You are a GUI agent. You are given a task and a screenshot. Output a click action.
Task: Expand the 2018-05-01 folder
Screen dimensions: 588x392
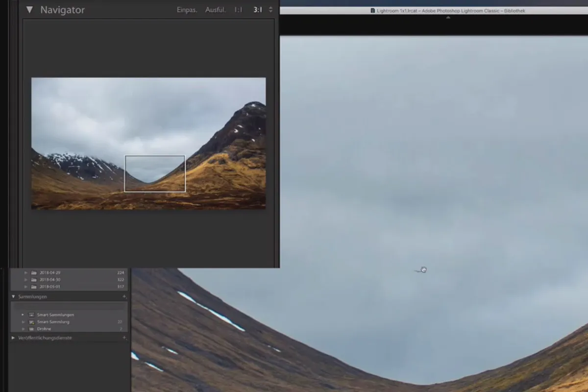25,287
